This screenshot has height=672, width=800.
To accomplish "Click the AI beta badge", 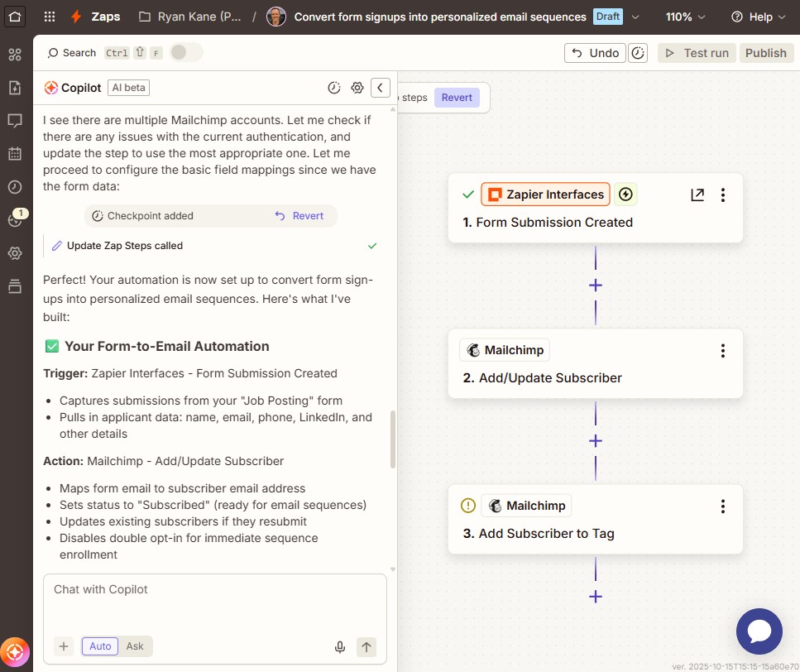I will tap(128, 88).
